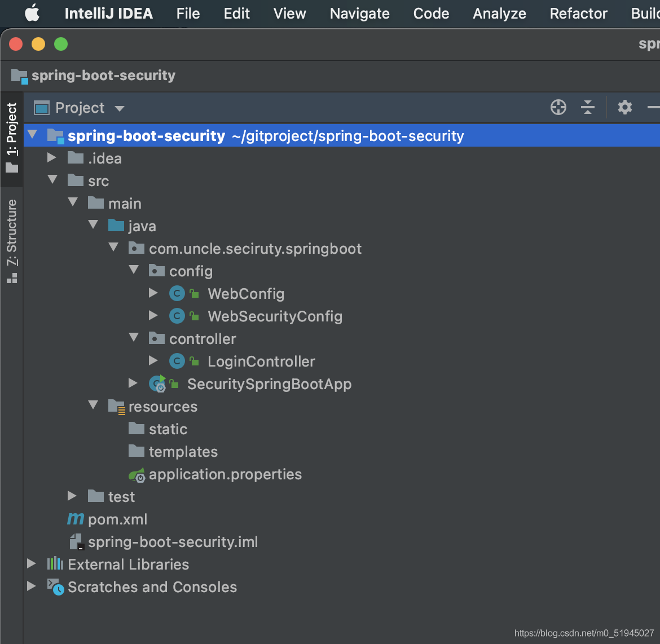Click the Scratches and Consoles icon
Viewport: 660px width, 644px height.
pyautogui.click(x=55, y=587)
